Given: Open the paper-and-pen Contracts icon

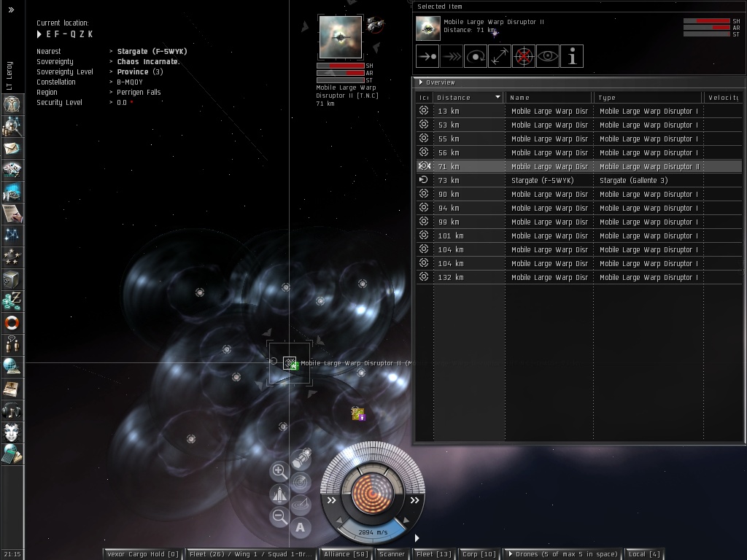Looking at the screenshot, I should [x=12, y=214].
